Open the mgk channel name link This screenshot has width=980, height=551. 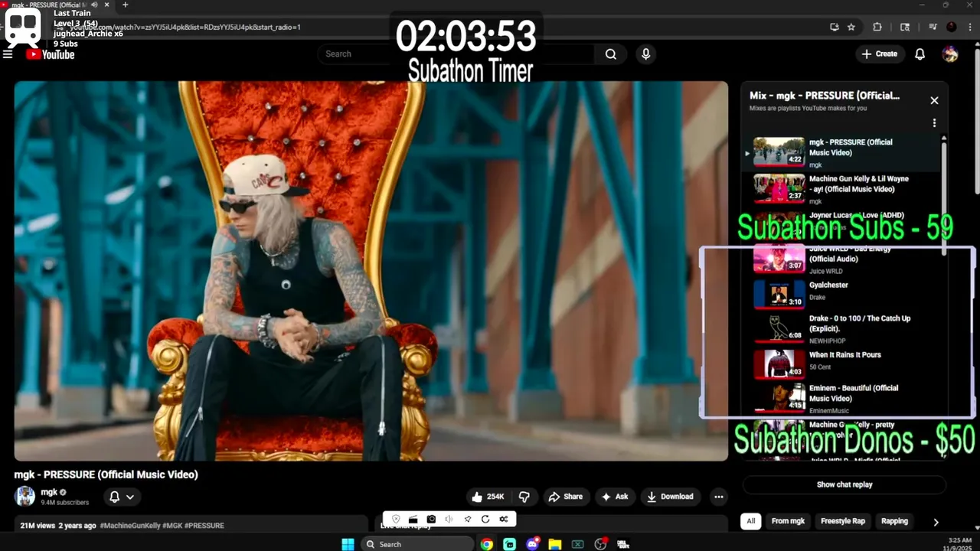tap(49, 492)
